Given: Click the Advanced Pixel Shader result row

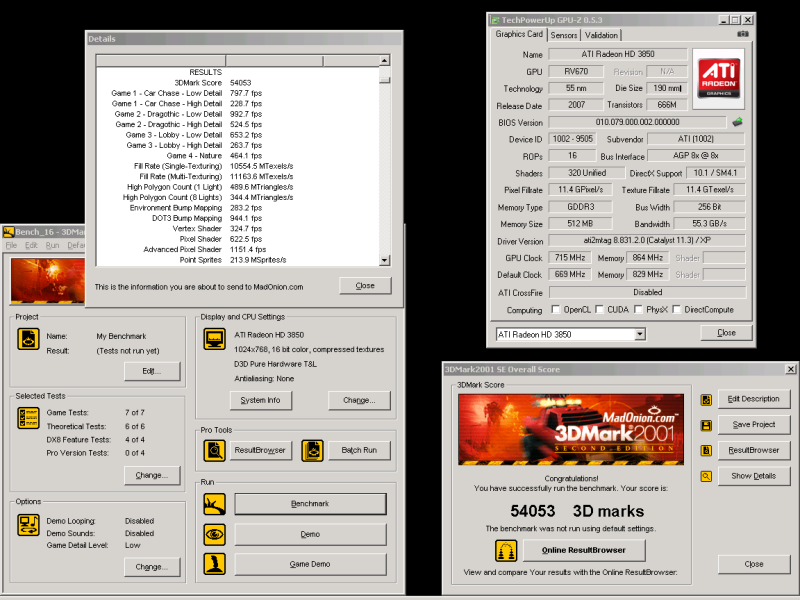Looking at the screenshot, I should pos(238,249).
